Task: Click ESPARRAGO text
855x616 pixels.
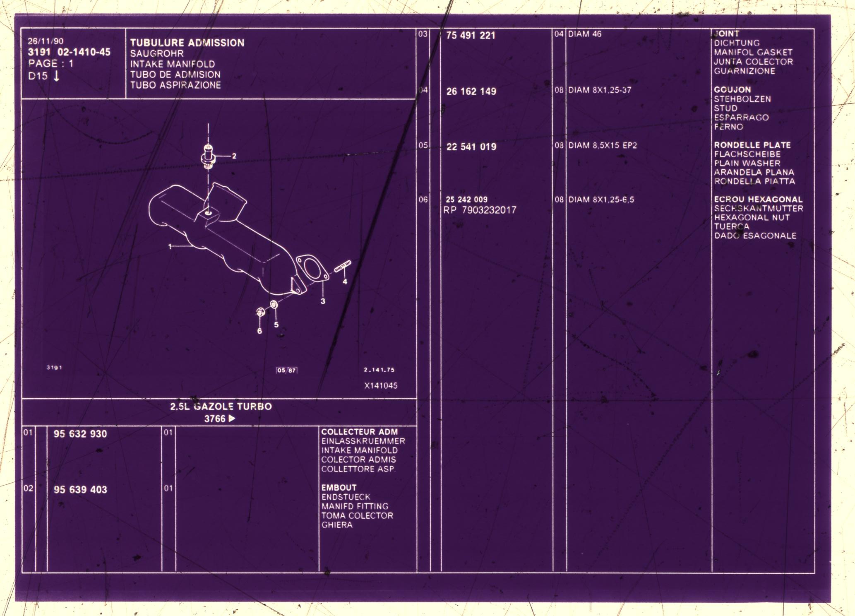Action: [741, 118]
